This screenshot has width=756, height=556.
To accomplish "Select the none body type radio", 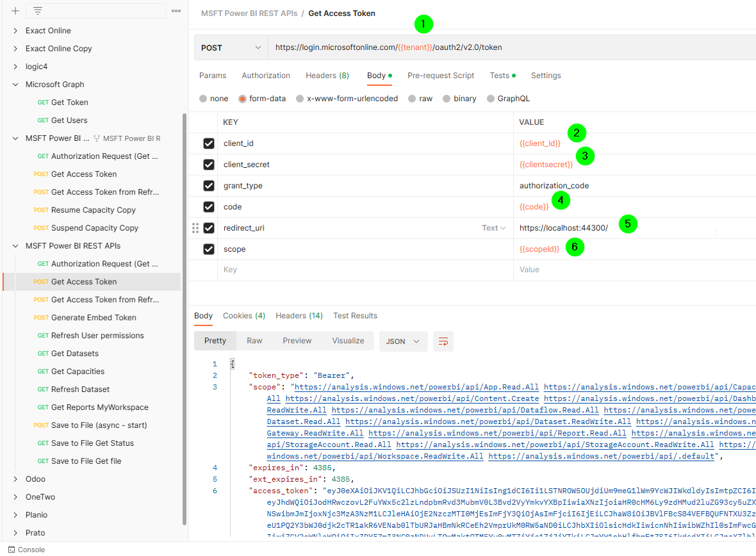I will [x=203, y=99].
